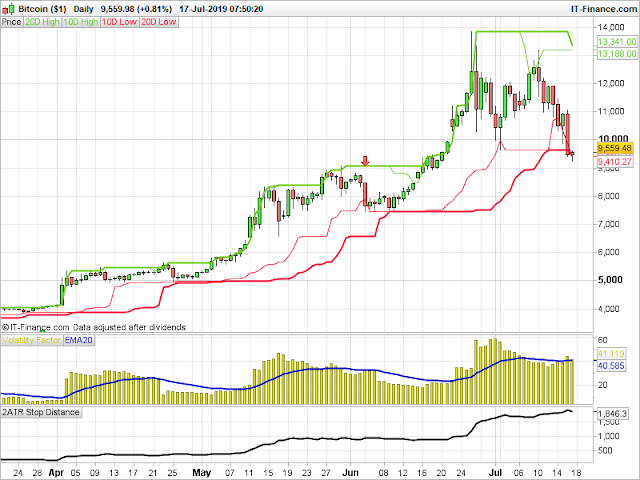The height and width of the screenshot is (480, 640).
Task: Click the 12,000 price axis label
Action: (x=611, y=83)
